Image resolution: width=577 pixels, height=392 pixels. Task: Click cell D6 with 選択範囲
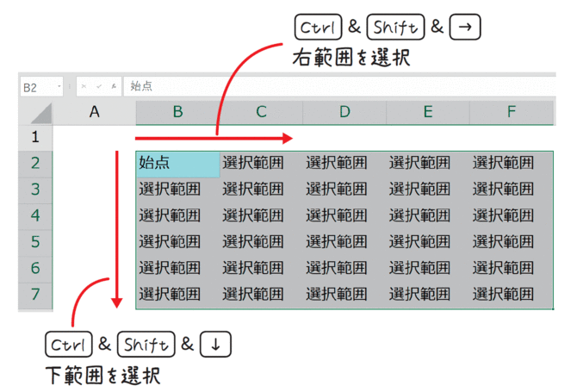344,268
